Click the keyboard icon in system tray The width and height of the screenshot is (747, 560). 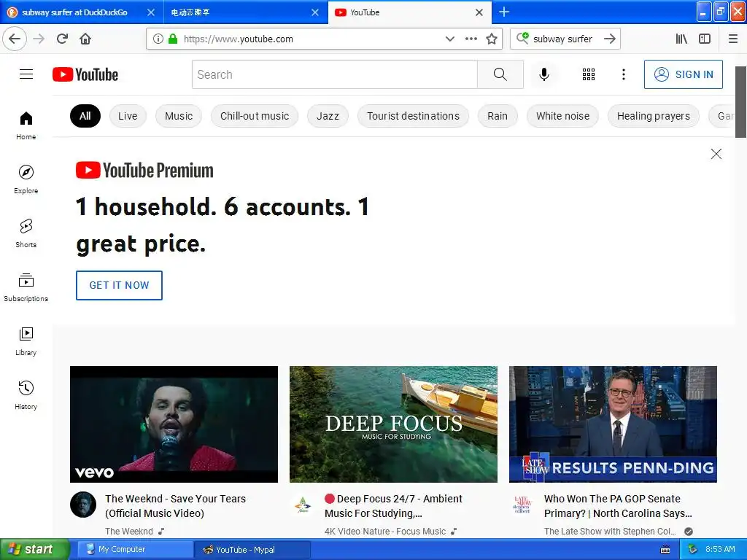(x=665, y=550)
